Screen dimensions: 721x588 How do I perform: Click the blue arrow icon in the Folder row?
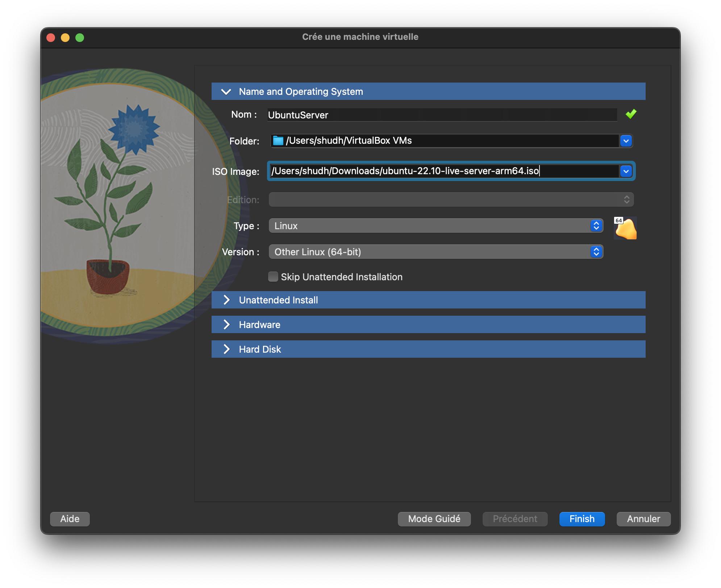[625, 141]
